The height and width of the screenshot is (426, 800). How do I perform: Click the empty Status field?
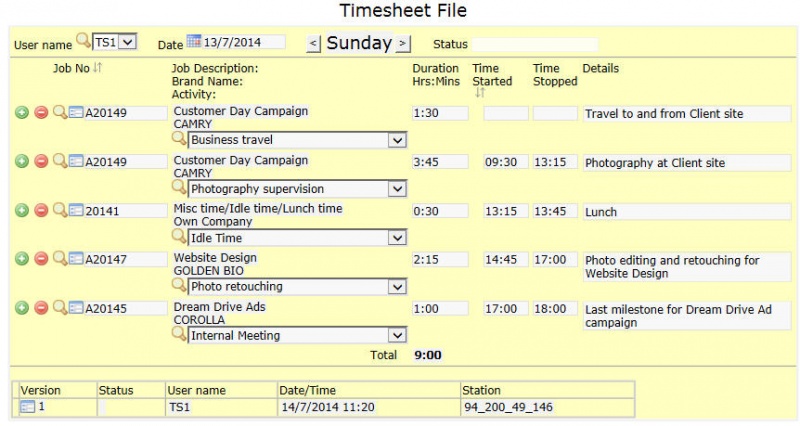535,44
